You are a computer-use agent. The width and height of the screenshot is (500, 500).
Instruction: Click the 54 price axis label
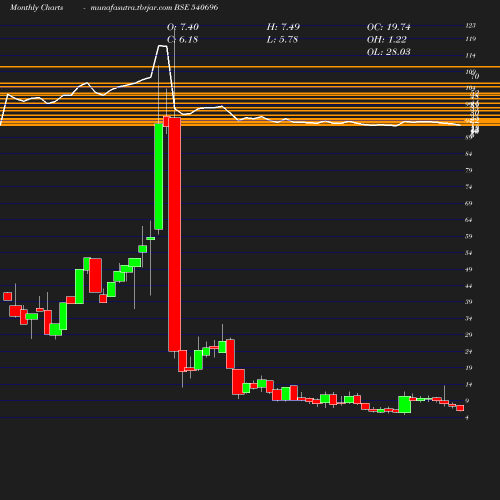tap(469, 253)
